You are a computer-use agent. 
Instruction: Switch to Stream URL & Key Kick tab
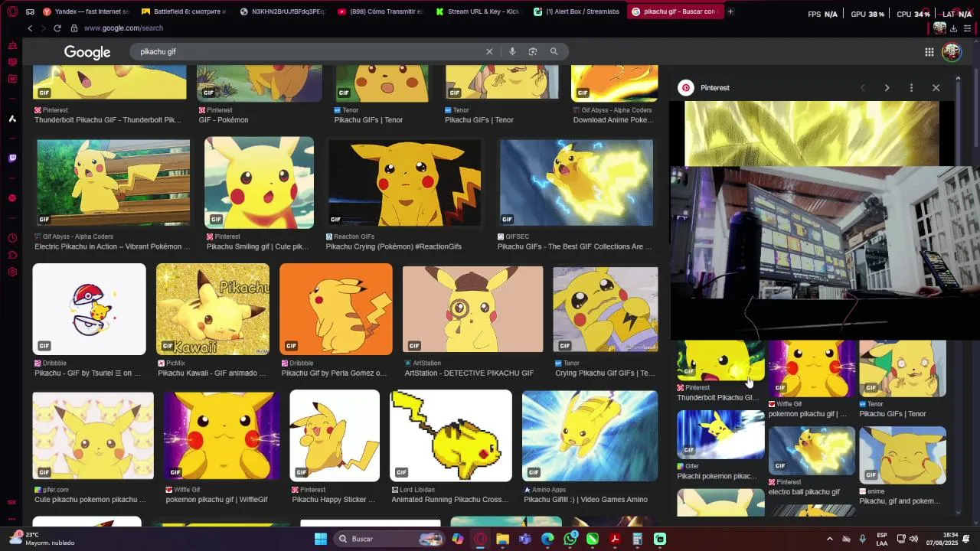point(479,11)
